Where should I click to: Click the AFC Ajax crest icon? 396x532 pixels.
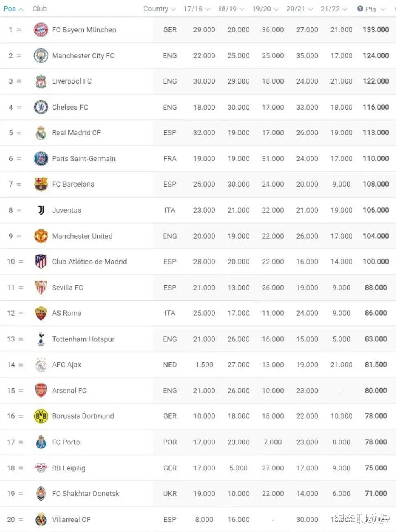coord(41,365)
